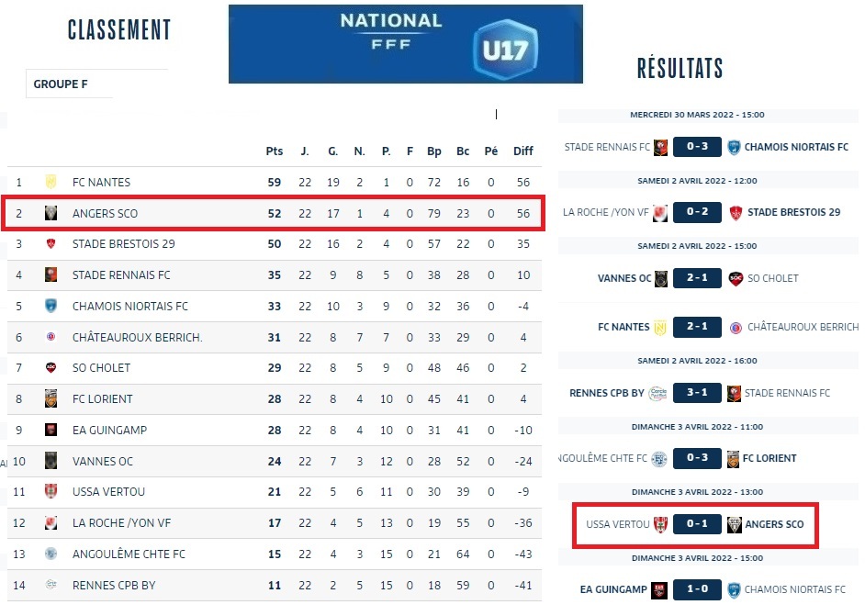Select SO Cholet logo in the classement

point(51,367)
